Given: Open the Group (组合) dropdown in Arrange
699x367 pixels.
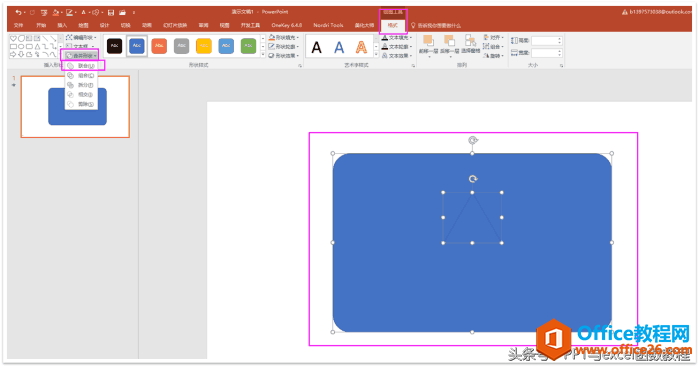Looking at the screenshot, I should tap(493, 47).
